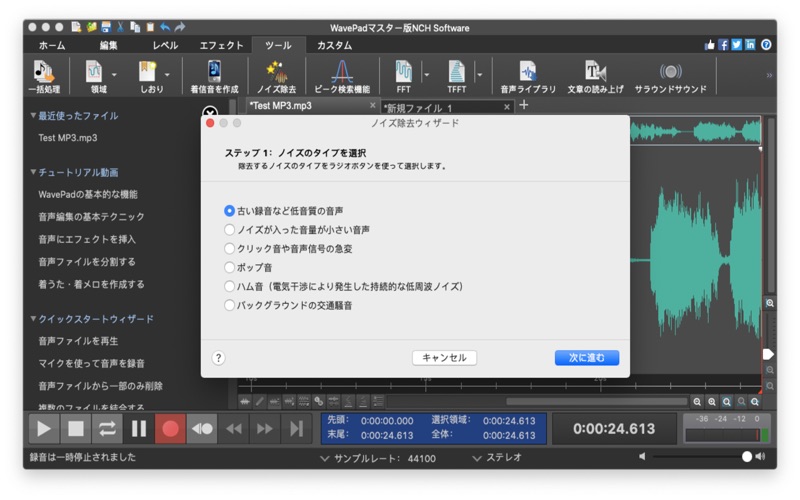Switch to the 編集 tab

(x=108, y=45)
